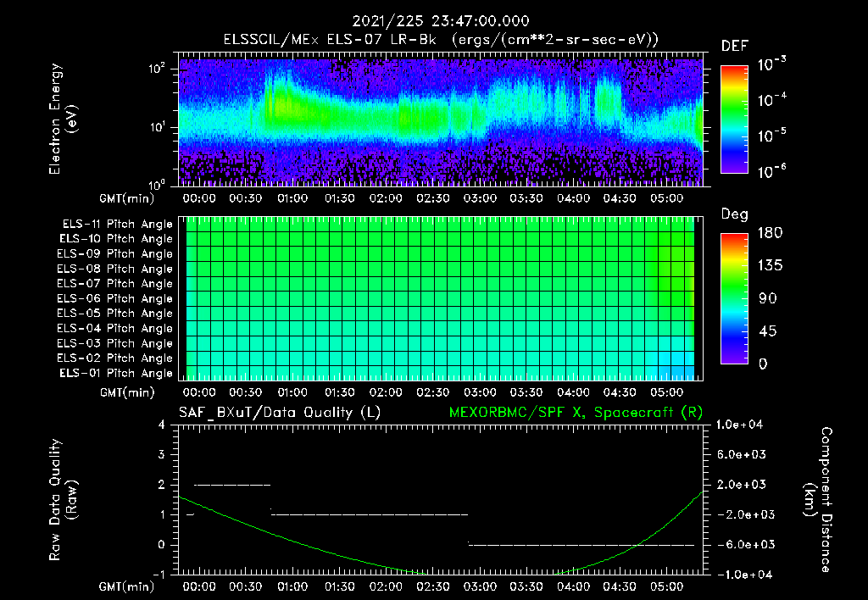Click the Deg pitch angle color bar

[734, 298]
